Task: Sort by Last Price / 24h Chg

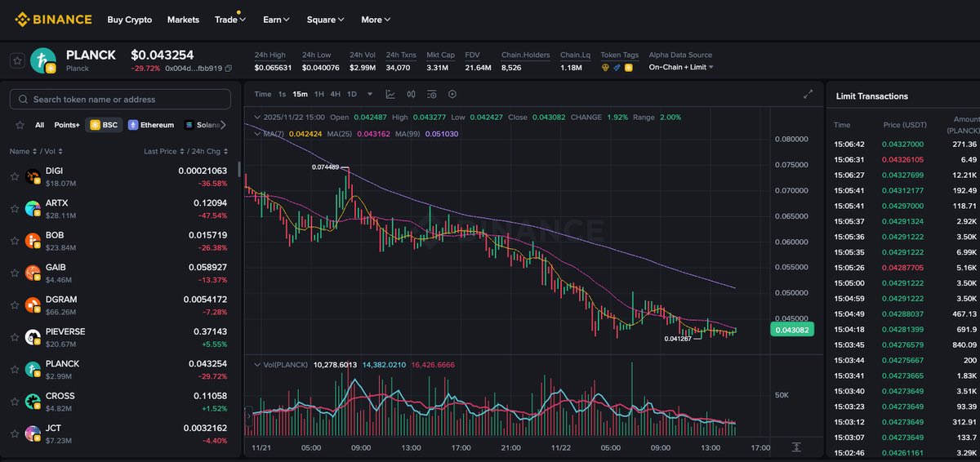Action: click(x=186, y=151)
